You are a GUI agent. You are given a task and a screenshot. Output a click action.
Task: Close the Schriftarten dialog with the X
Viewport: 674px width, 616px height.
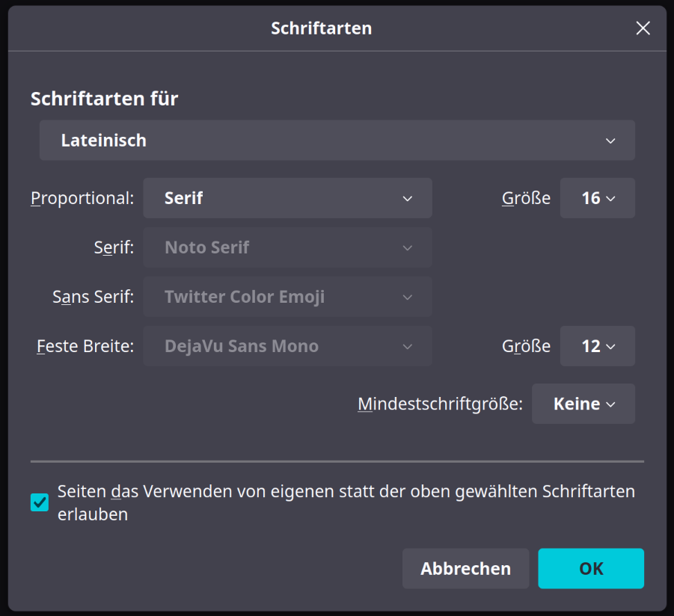pyautogui.click(x=643, y=28)
